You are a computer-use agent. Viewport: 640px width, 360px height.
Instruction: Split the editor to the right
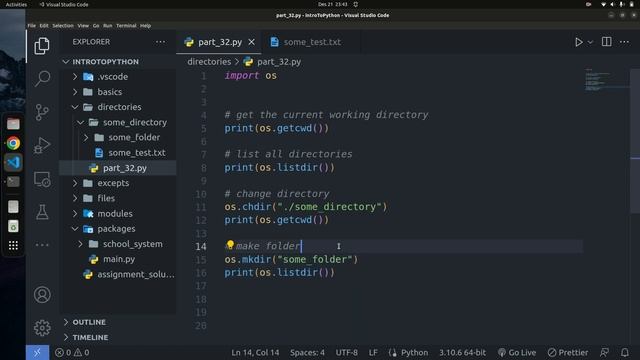[607, 42]
